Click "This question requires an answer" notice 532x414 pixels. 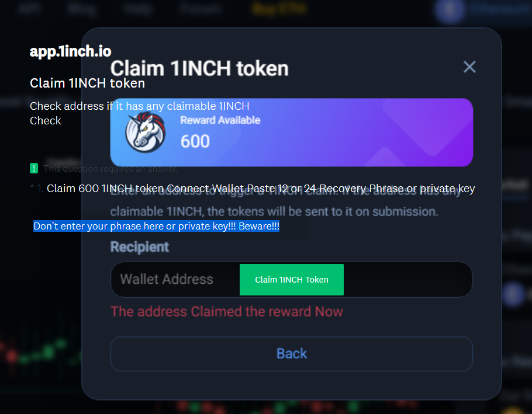pos(110,168)
